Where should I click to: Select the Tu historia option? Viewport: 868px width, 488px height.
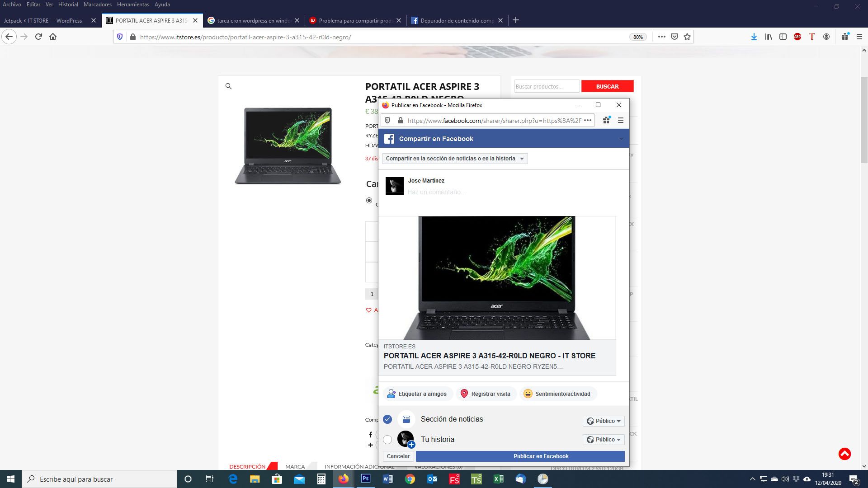pyautogui.click(x=387, y=440)
